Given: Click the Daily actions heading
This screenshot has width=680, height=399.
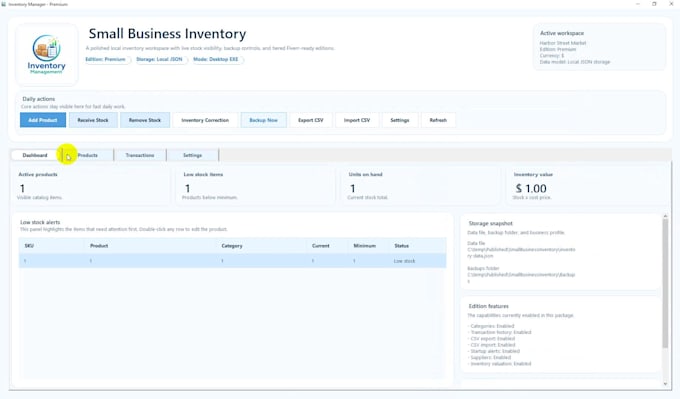Looking at the screenshot, I should click(x=39, y=99).
